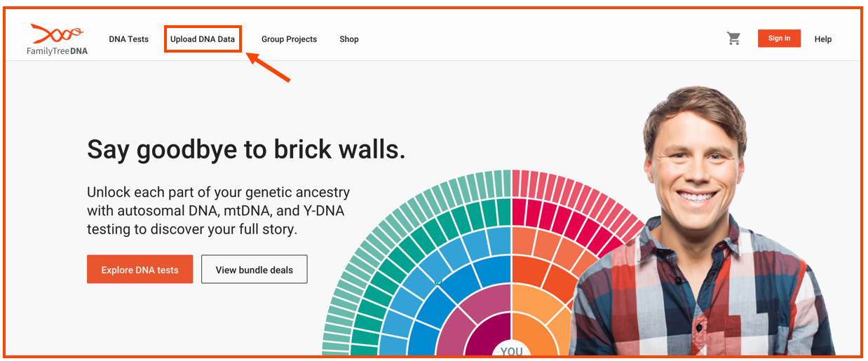The width and height of the screenshot is (868, 361).
Task: Go to Group Projects
Action: coord(289,39)
